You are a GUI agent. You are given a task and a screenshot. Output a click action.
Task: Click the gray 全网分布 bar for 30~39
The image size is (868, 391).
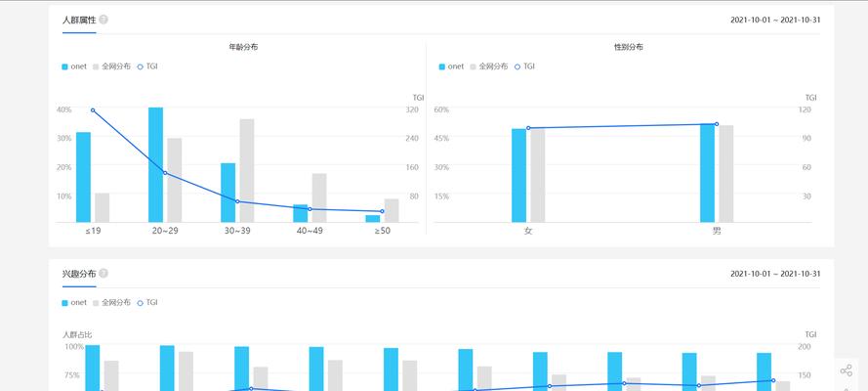click(247, 171)
